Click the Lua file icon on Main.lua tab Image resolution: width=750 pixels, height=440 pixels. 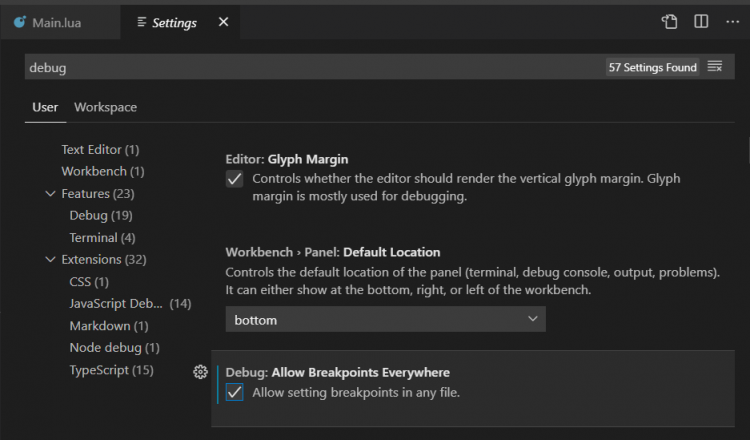pos(19,22)
